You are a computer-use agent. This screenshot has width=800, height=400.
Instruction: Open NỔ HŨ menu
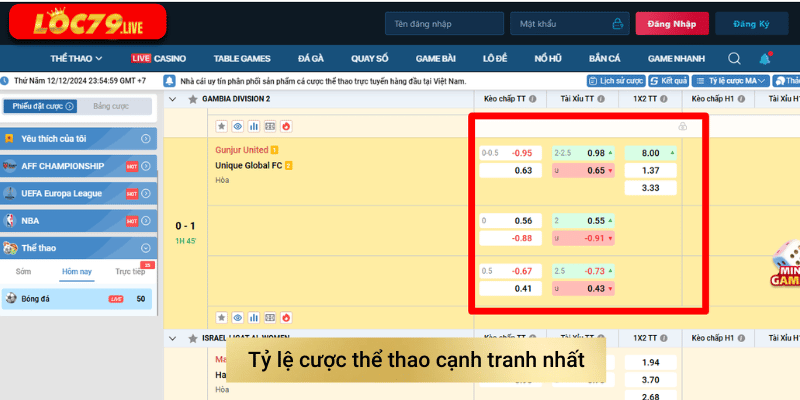click(x=548, y=59)
